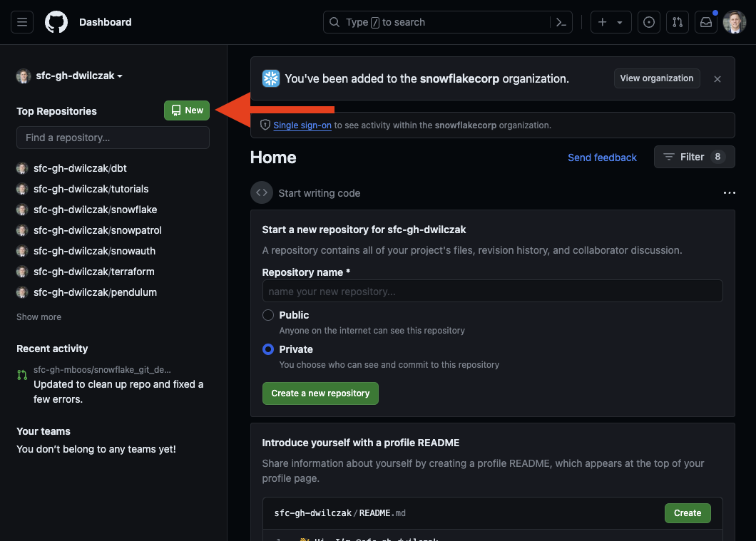Go to GitHub home via Octocat logo
The image size is (756, 541).
[x=56, y=22]
